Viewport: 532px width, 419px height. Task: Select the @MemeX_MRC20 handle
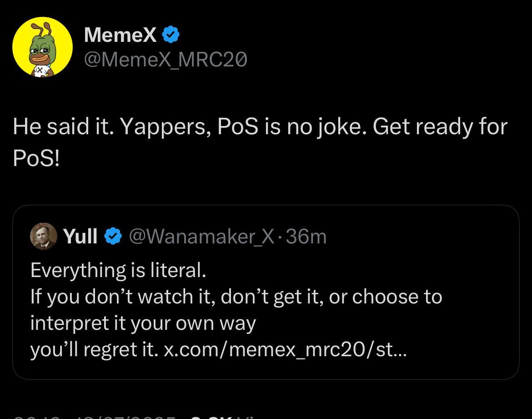[166, 60]
